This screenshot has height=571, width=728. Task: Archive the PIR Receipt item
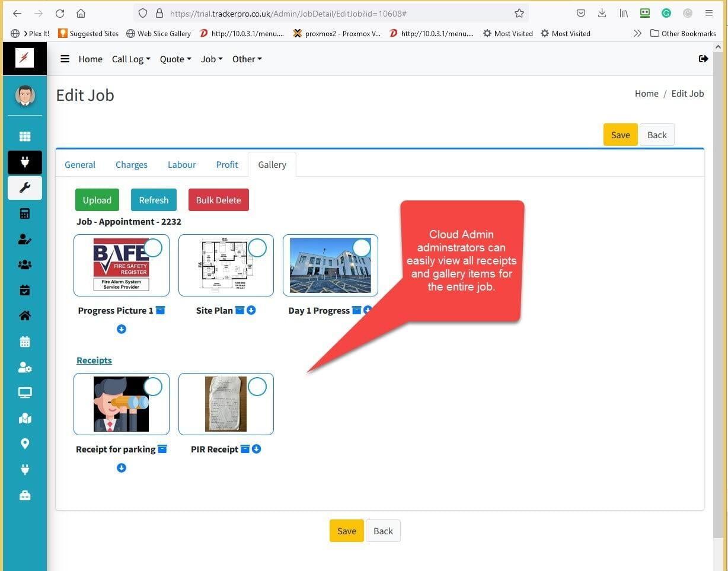(x=245, y=449)
